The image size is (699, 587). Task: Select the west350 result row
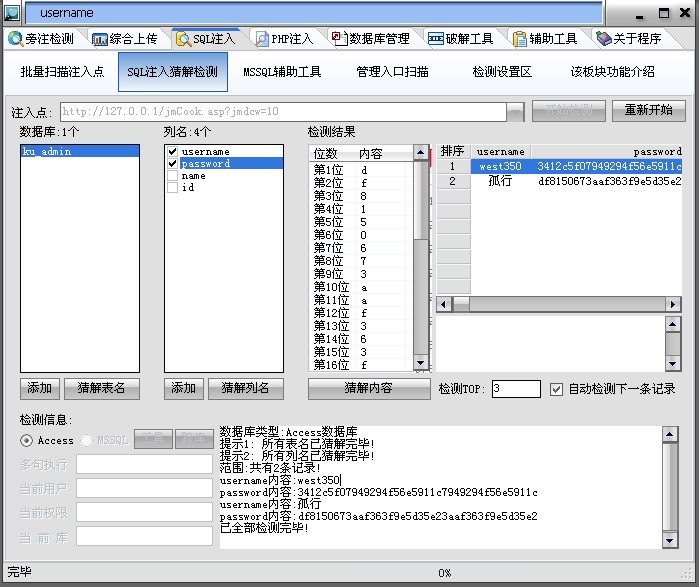pyautogui.click(x=559, y=166)
